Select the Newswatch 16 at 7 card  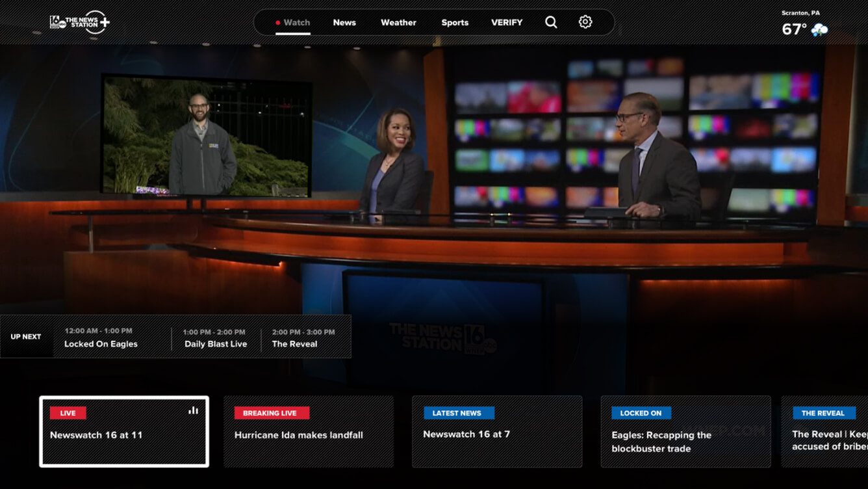[497, 432]
